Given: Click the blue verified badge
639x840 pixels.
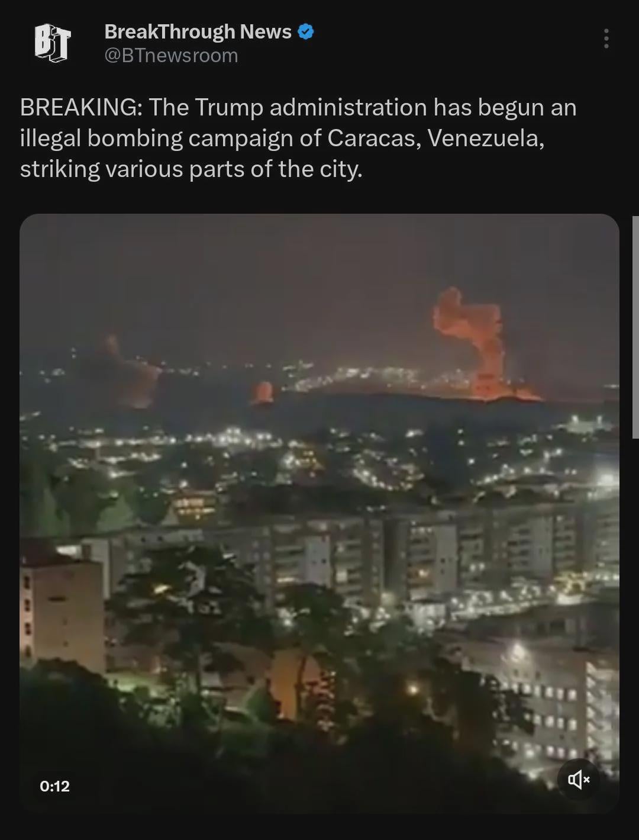Looking at the screenshot, I should (x=306, y=32).
